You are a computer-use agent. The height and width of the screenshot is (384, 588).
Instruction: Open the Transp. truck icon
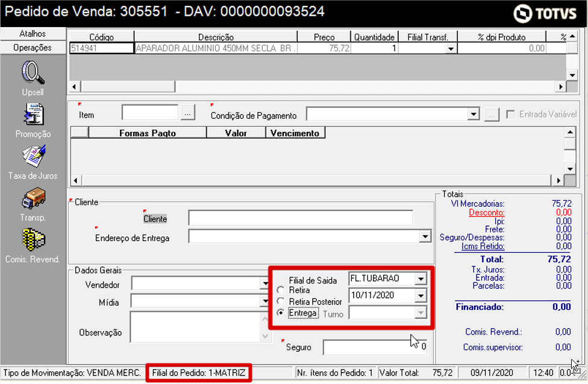click(33, 198)
